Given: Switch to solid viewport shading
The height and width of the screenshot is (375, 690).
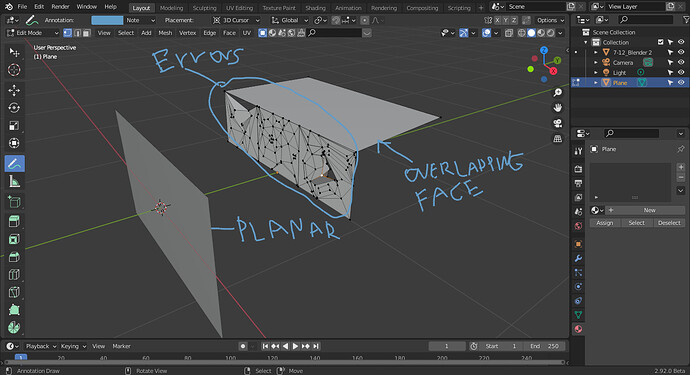Looking at the screenshot, I should coord(531,33).
